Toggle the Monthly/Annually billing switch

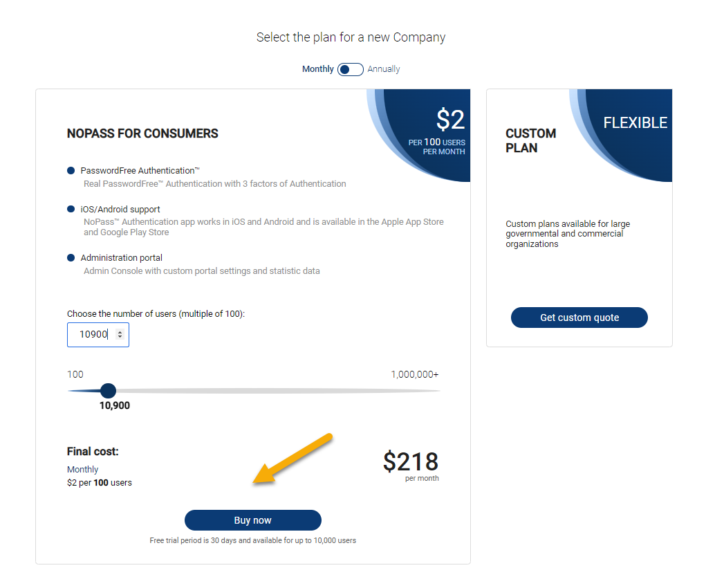click(351, 69)
